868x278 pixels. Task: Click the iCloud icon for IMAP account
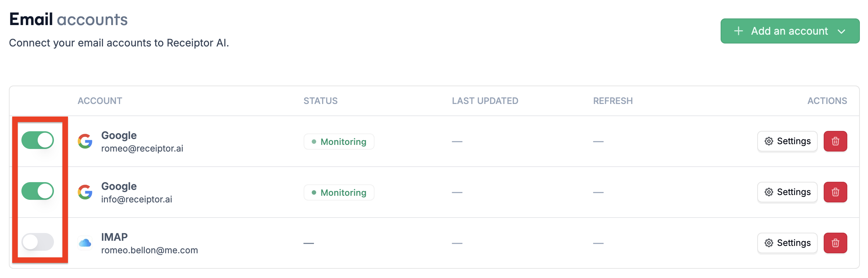85,243
